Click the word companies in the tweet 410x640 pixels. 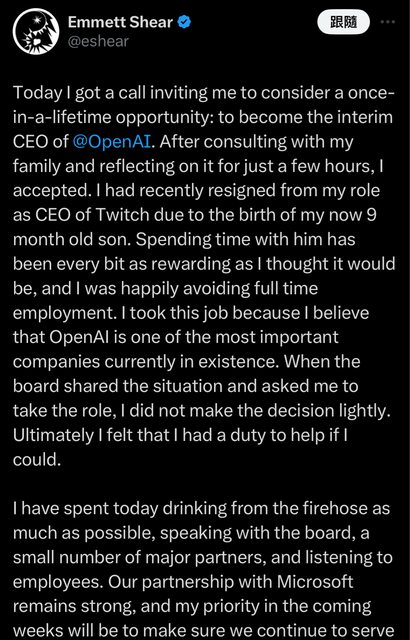(x=56, y=362)
